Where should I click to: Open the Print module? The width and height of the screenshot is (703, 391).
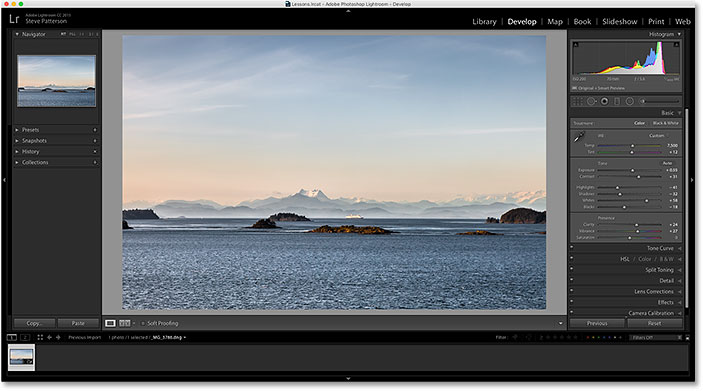tap(656, 22)
